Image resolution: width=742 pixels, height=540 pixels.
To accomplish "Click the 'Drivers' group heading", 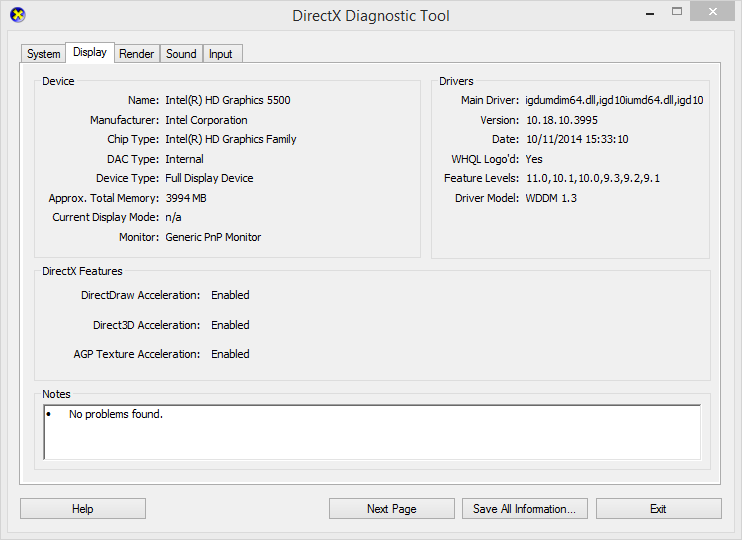I will point(456,81).
